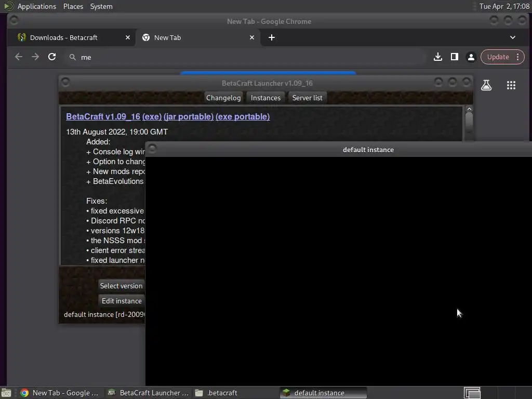The image size is (532, 399).
Task: Open a new Chrome tab
Action: pyautogui.click(x=271, y=37)
